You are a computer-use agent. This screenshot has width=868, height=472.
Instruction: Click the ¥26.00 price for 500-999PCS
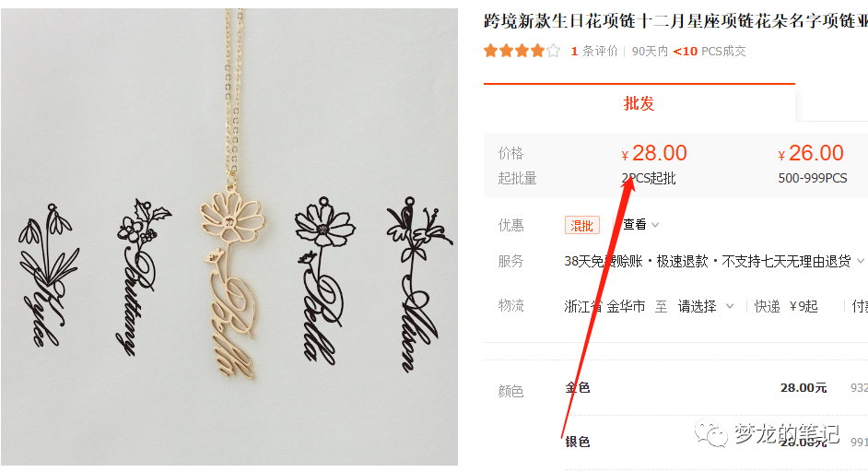pyautogui.click(x=811, y=153)
